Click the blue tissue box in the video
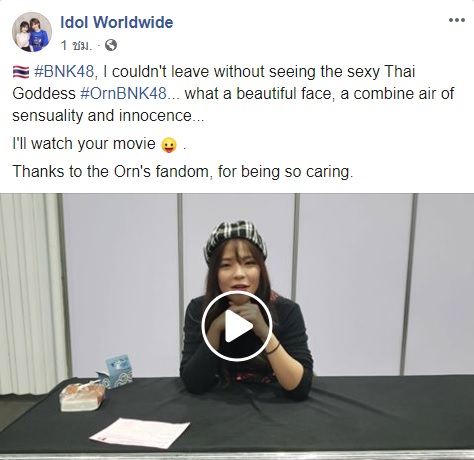The image size is (474, 460). [116, 371]
